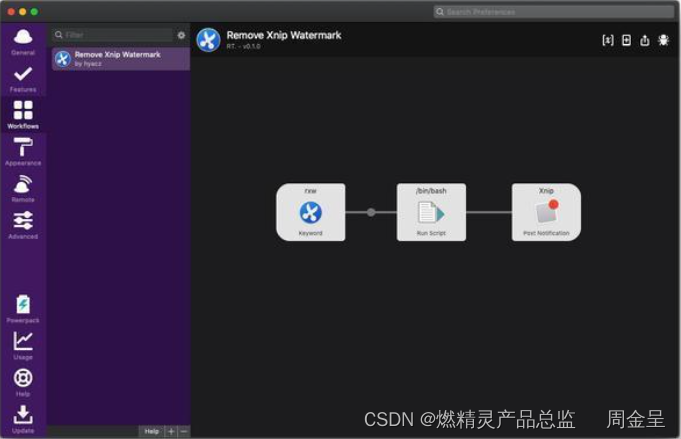The width and height of the screenshot is (681, 439).
Task: Remove selected workflow with minus button
Action: click(184, 431)
